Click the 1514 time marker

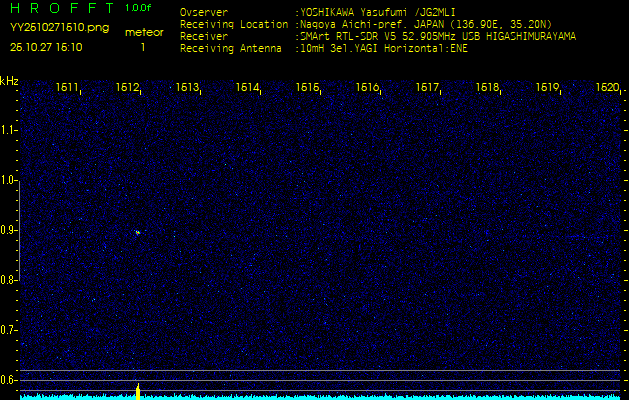[x=247, y=88]
